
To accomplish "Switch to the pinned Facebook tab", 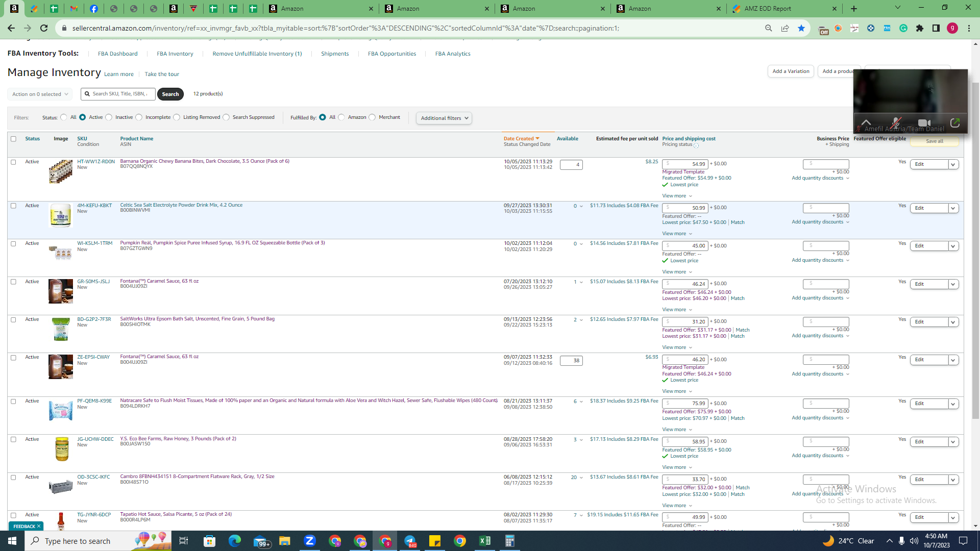I will pos(94,9).
